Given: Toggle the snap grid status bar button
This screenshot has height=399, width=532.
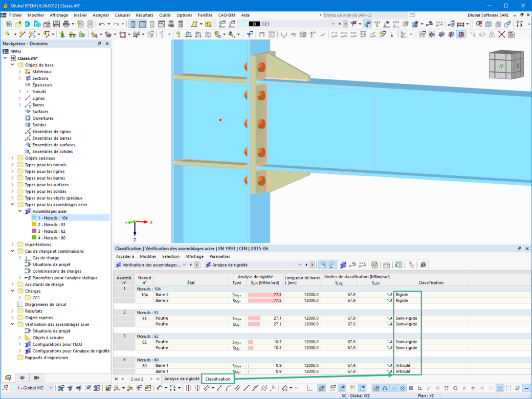Looking at the screenshot, I should coord(500,388).
